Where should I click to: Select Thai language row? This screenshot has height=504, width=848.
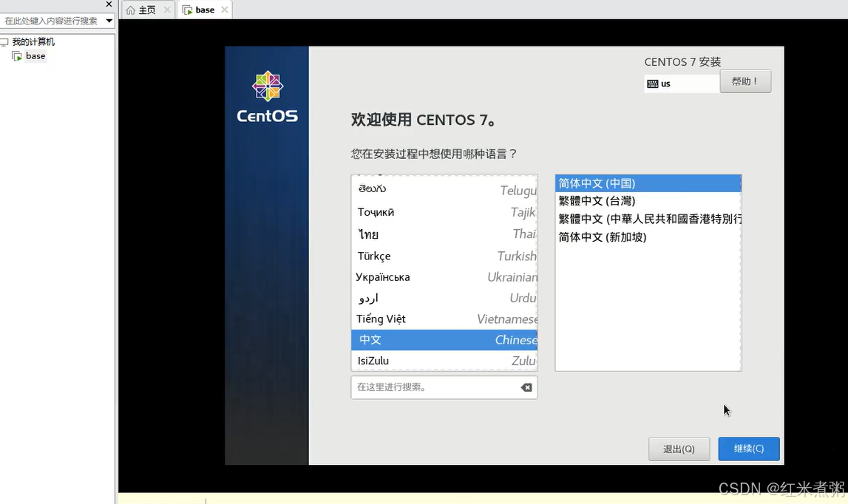pyautogui.click(x=444, y=234)
